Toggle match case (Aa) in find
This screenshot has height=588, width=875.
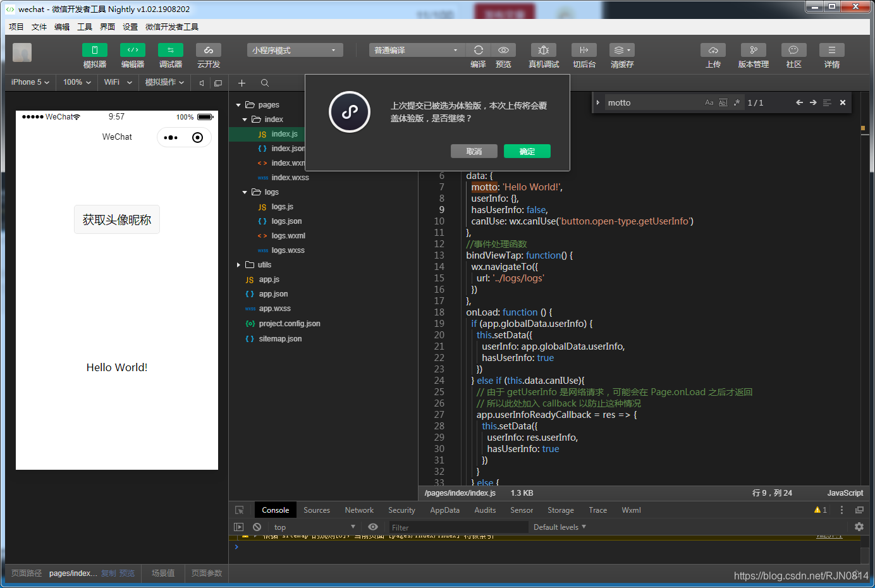pyautogui.click(x=709, y=102)
